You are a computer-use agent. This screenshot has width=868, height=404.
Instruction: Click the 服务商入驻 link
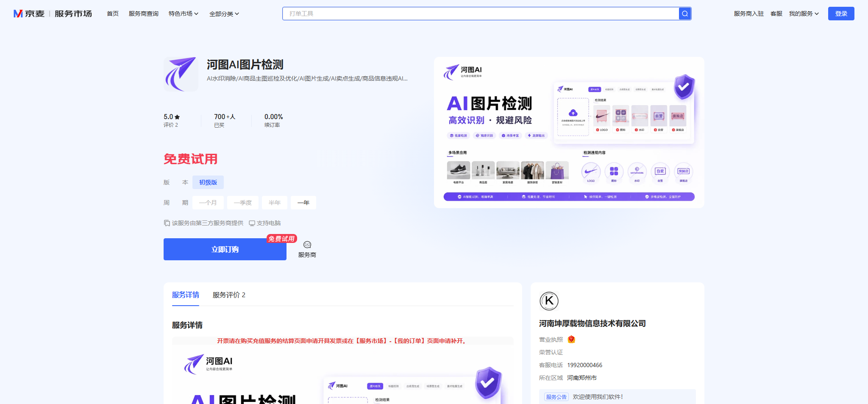point(749,14)
